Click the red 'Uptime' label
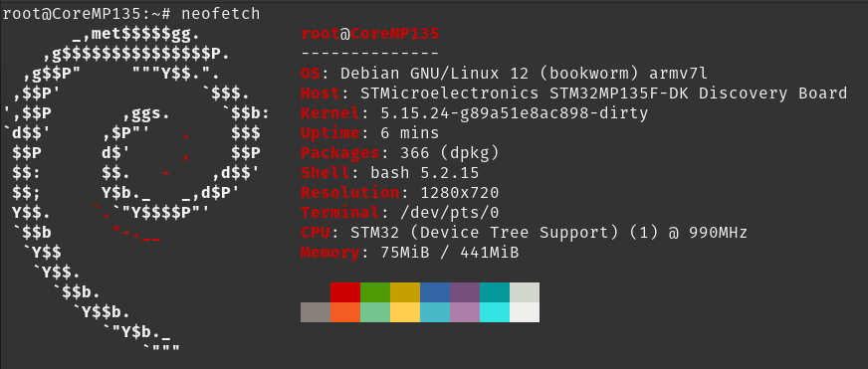The height and width of the screenshot is (369, 868). click(330, 133)
